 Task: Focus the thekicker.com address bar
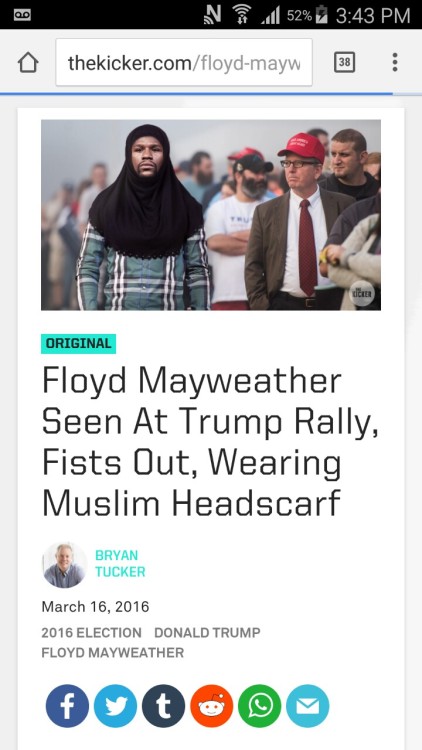click(x=184, y=62)
